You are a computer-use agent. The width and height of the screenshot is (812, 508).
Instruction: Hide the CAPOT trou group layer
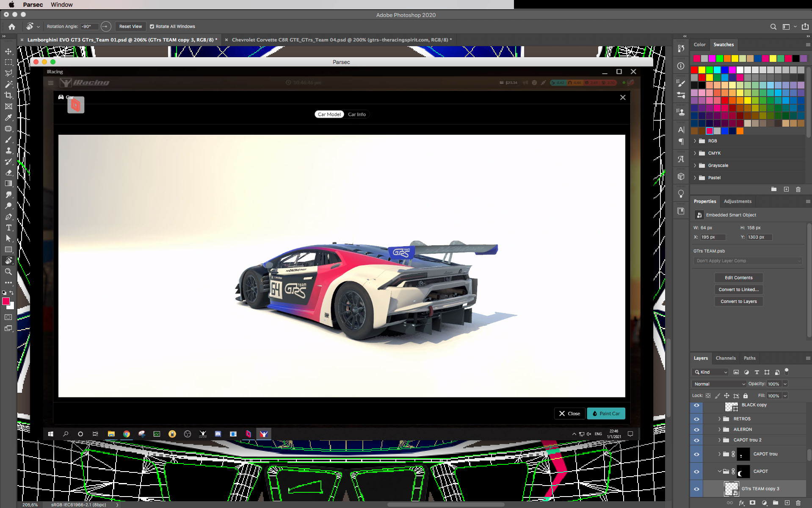(x=696, y=454)
